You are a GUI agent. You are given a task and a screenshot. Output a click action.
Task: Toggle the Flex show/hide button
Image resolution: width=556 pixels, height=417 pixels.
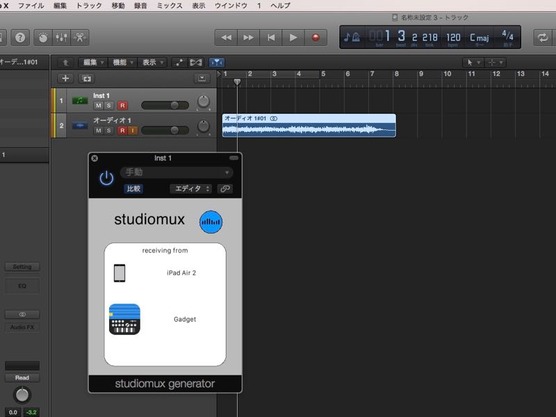(196, 62)
